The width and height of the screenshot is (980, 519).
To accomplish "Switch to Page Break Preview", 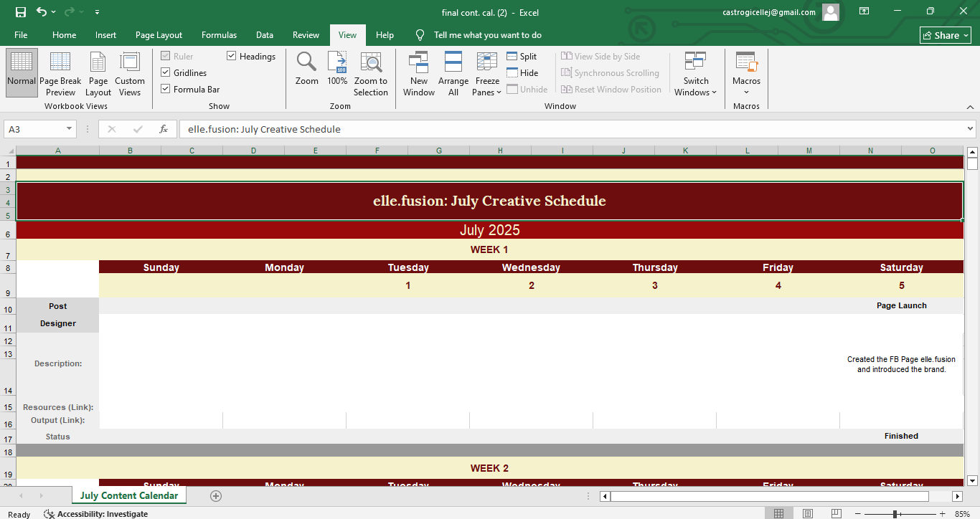I will (60, 74).
